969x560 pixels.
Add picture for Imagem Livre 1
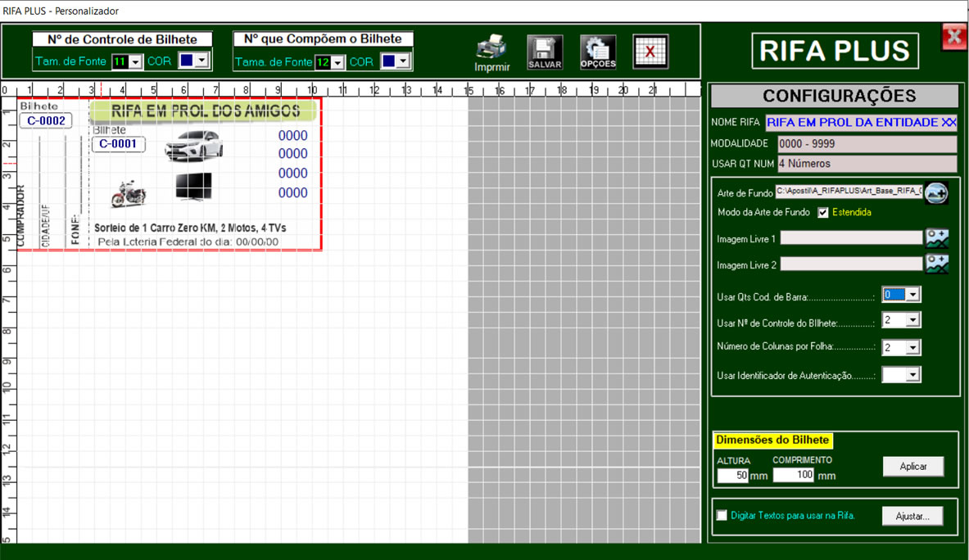click(x=936, y=238)
